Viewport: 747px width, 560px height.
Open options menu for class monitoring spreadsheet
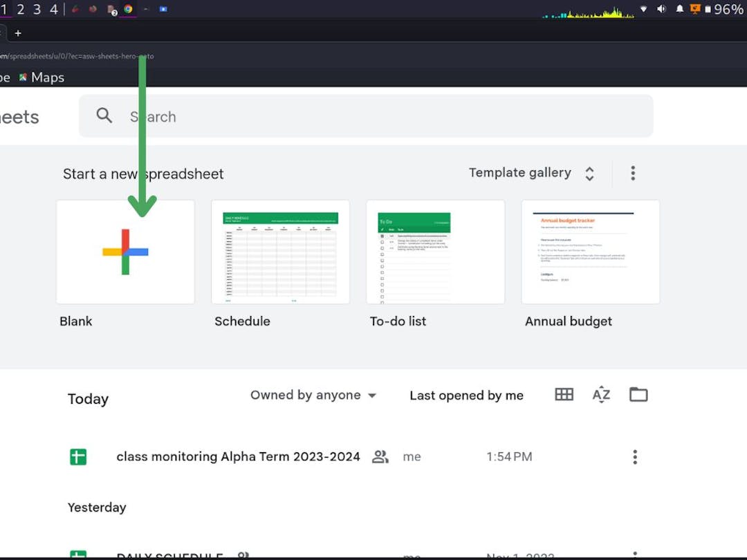point(634,456)
